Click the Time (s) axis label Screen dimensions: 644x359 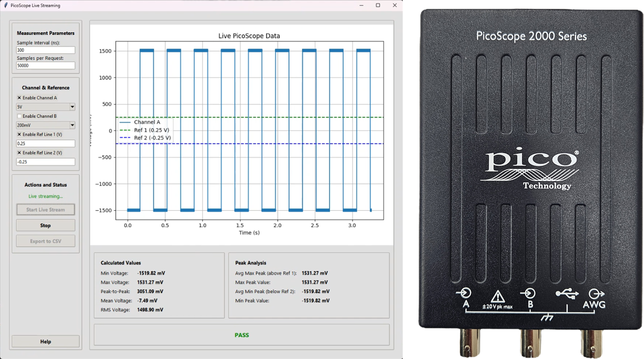(x=249, y=232)
